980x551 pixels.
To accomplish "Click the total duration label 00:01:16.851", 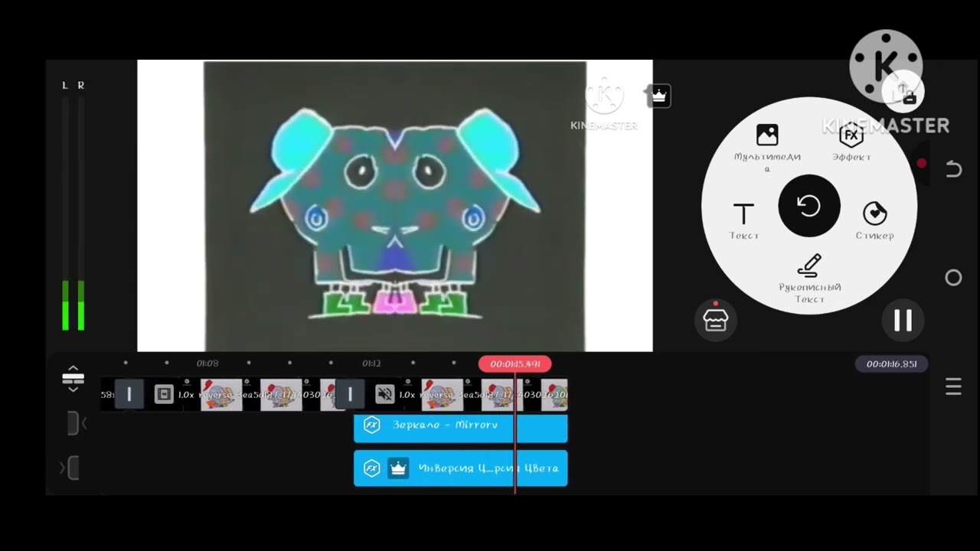I will pyautogui.click(x=891, y=364).
